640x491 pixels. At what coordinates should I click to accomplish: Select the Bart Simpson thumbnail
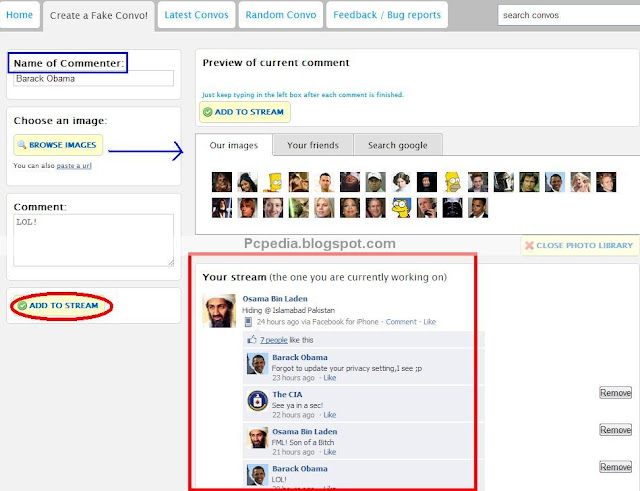(x=273, y=182)
